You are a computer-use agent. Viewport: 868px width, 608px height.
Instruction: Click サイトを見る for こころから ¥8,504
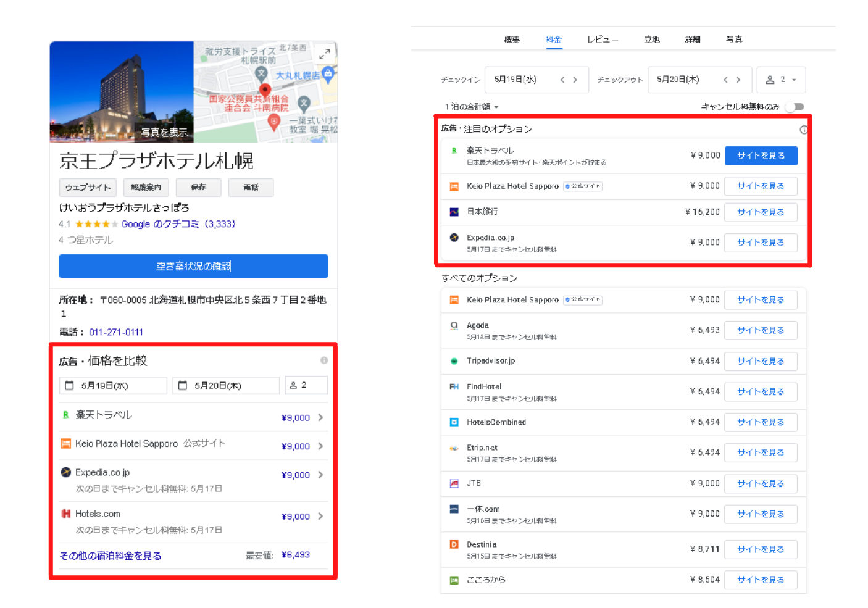click(x=761, y=580)
